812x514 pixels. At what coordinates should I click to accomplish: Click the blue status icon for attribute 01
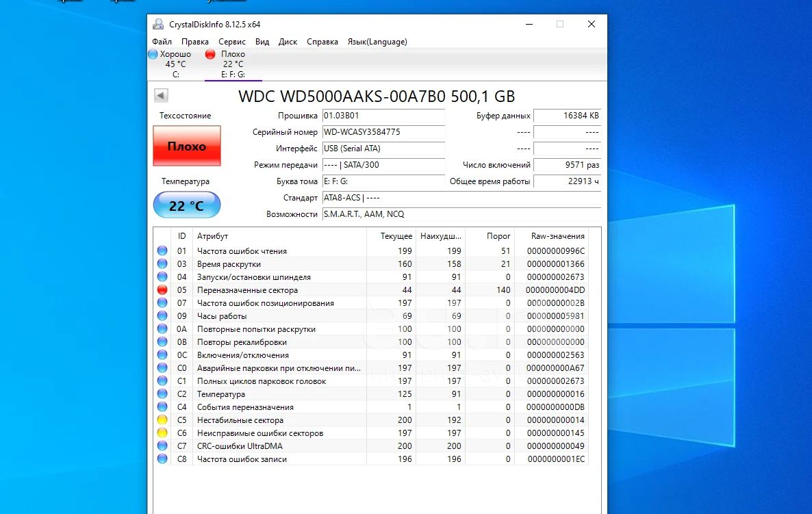click(163, 250)
